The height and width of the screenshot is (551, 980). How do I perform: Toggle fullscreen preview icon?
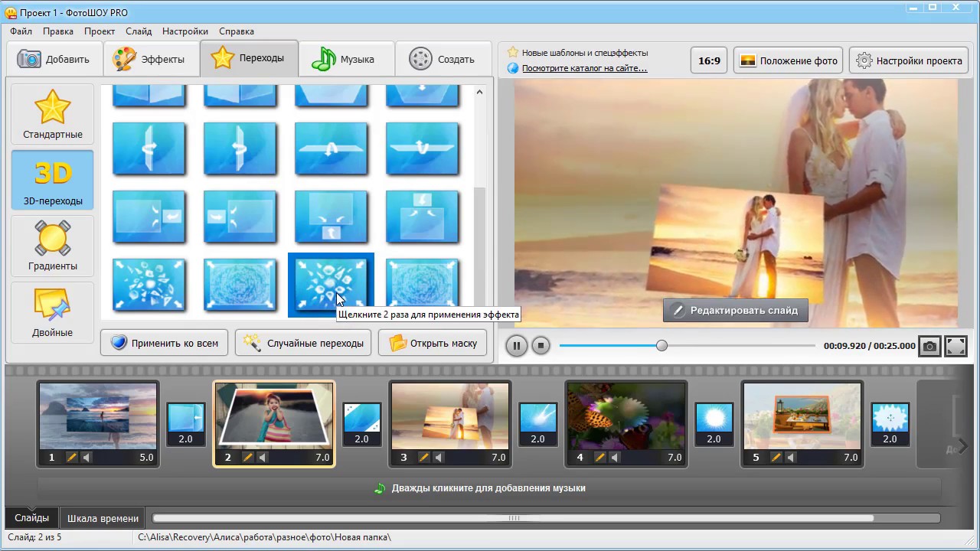pyautogui.click(x=956, y=346)
